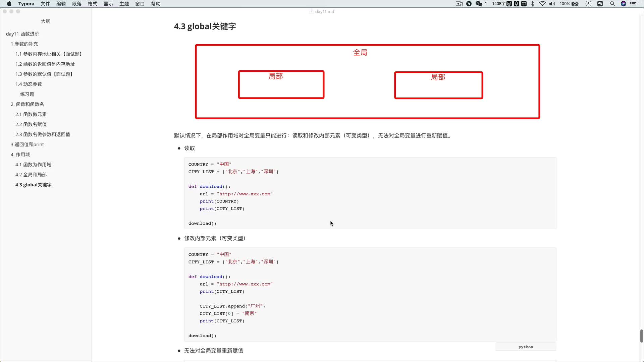The height and width of the screenshot is (362, 644).
Task: Select '4. 作用域' in outline
Action: [x=20, y=155]
